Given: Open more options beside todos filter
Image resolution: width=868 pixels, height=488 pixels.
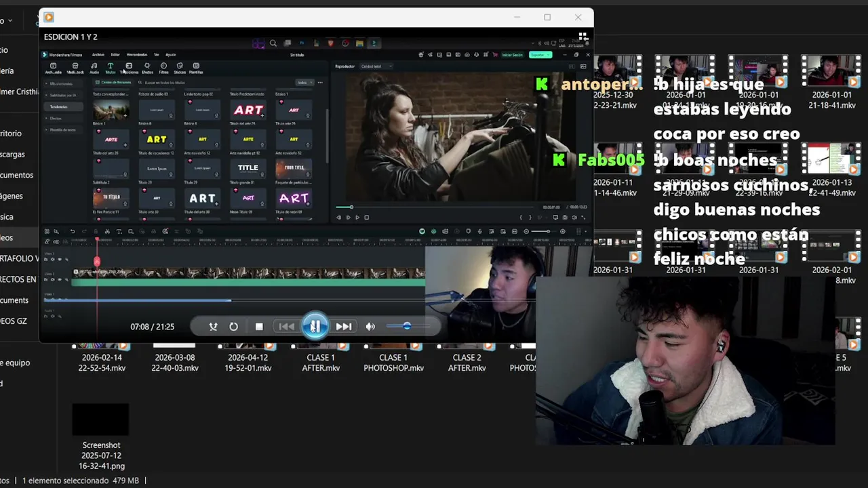Looking at the screenshot, I should tap(320, 82).
